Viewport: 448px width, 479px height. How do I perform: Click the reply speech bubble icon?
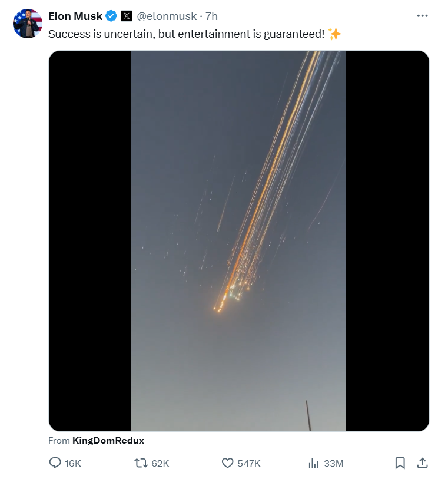(55, 463)
